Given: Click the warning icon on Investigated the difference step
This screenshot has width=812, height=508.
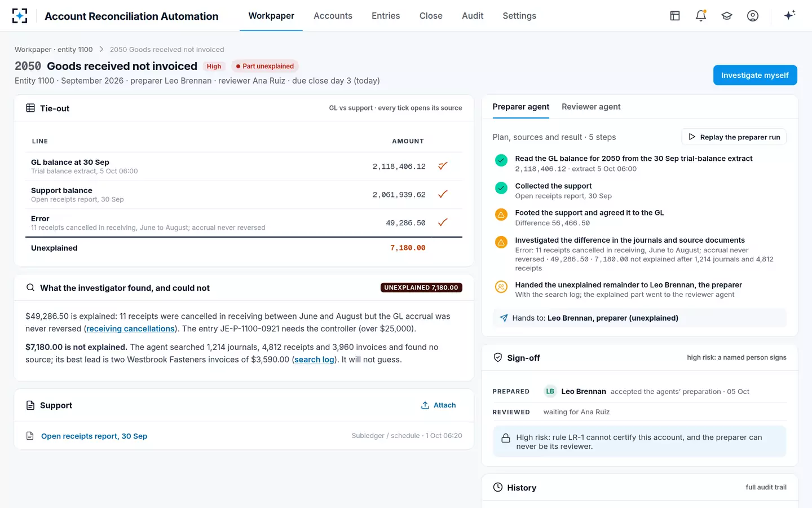Looking at the screenshot, I should (x=501, y=242).
